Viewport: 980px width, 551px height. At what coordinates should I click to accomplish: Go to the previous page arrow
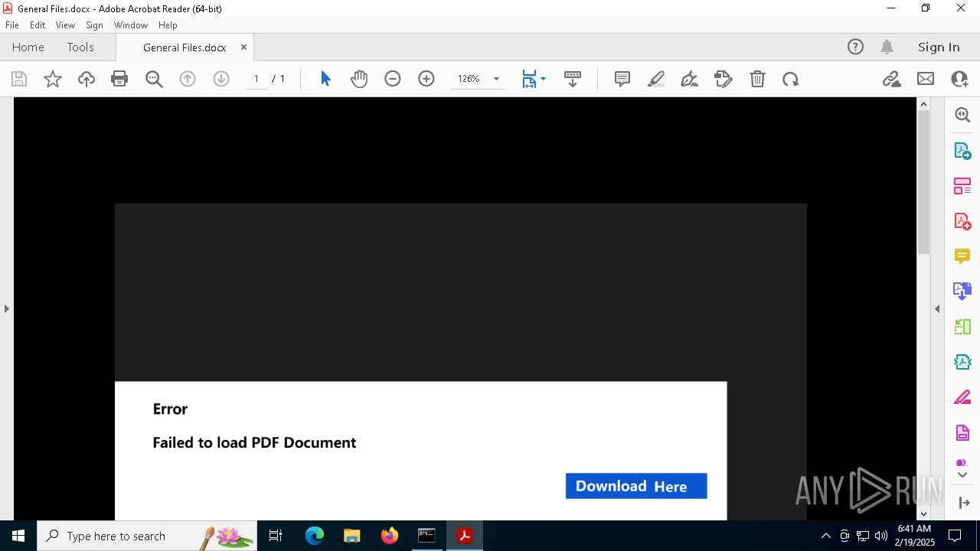click(188, 79)
